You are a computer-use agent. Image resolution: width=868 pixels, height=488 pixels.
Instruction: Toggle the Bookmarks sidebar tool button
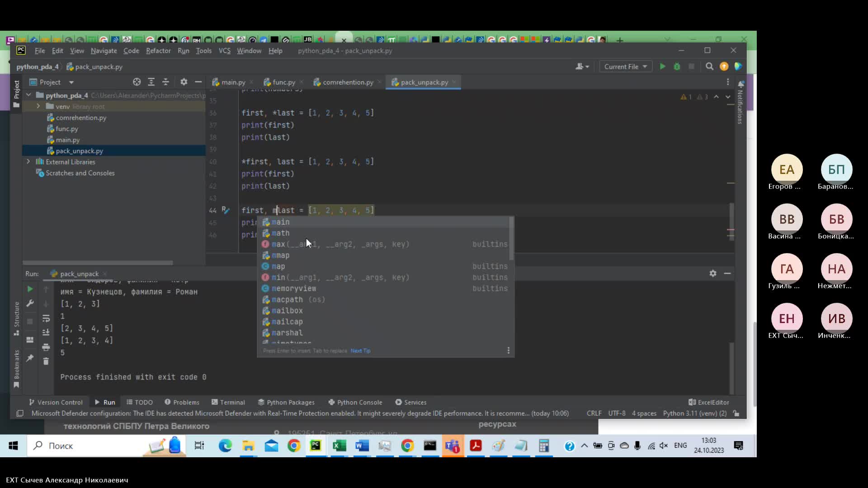click(x=17, y=369)
